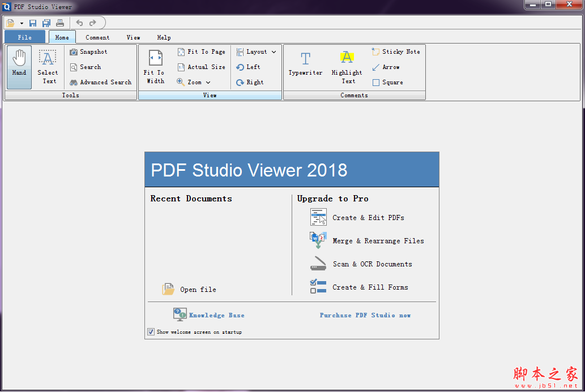Click Fit To Width view button
The width and height of the screenshot is (585, 392).
(155, 66)
